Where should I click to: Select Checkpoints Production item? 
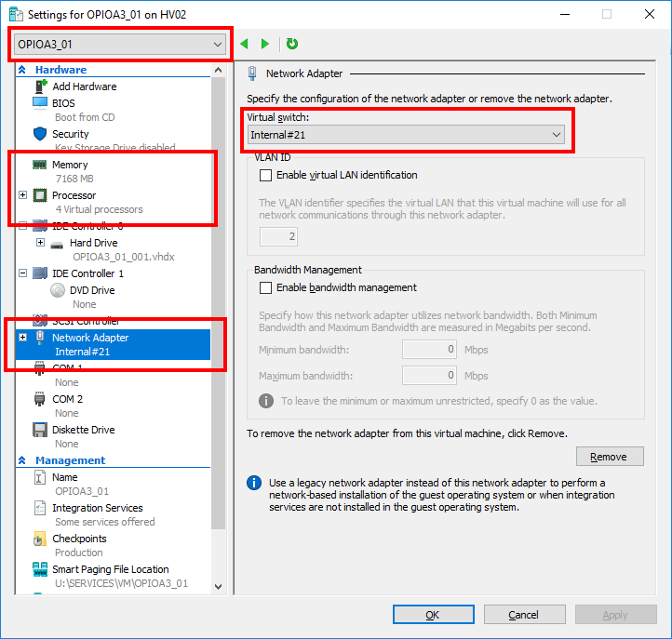point(114,545)
